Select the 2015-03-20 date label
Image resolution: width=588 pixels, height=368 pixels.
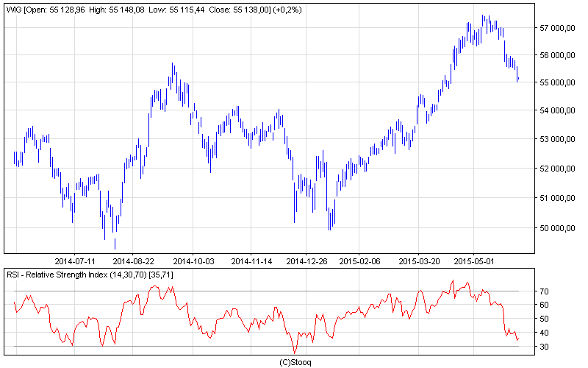click(417, 261)
